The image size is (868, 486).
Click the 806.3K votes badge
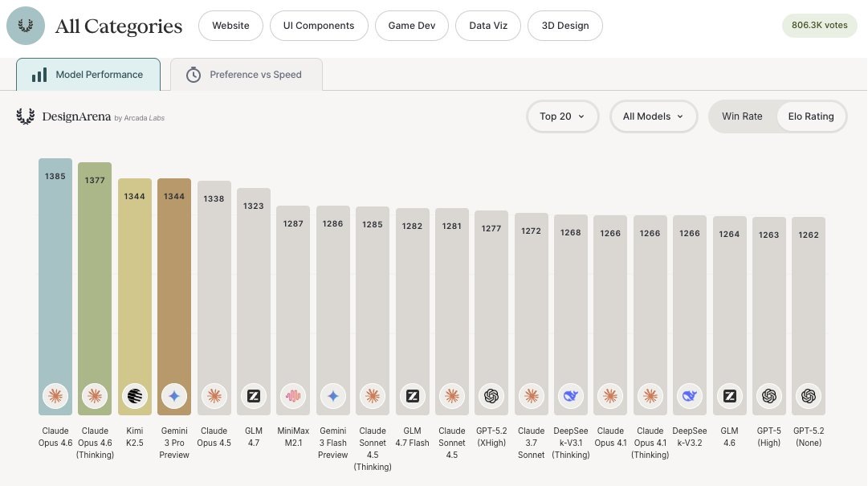[x=819, y=26]
